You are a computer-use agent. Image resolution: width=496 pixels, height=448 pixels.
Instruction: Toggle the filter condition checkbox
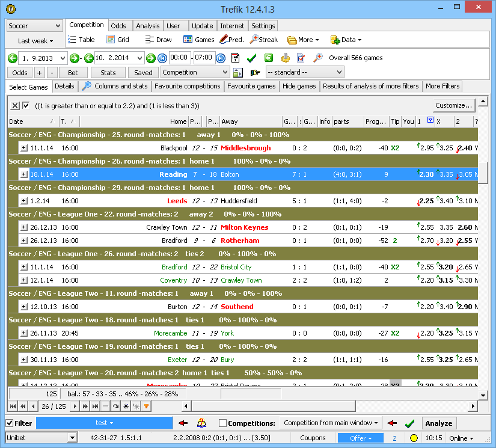[26, 106]
